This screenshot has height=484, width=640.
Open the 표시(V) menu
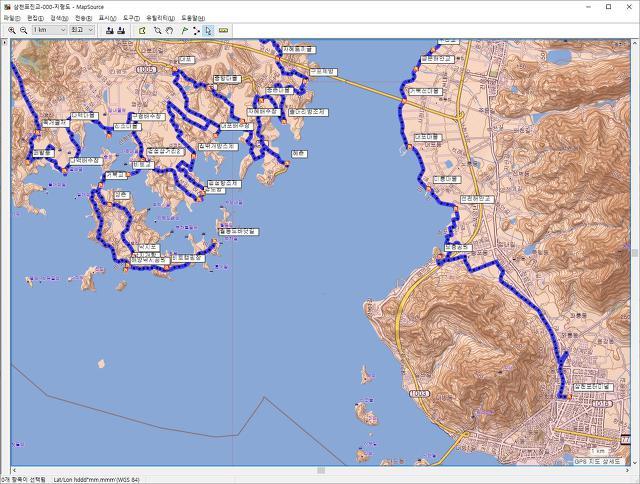(108, 18)
